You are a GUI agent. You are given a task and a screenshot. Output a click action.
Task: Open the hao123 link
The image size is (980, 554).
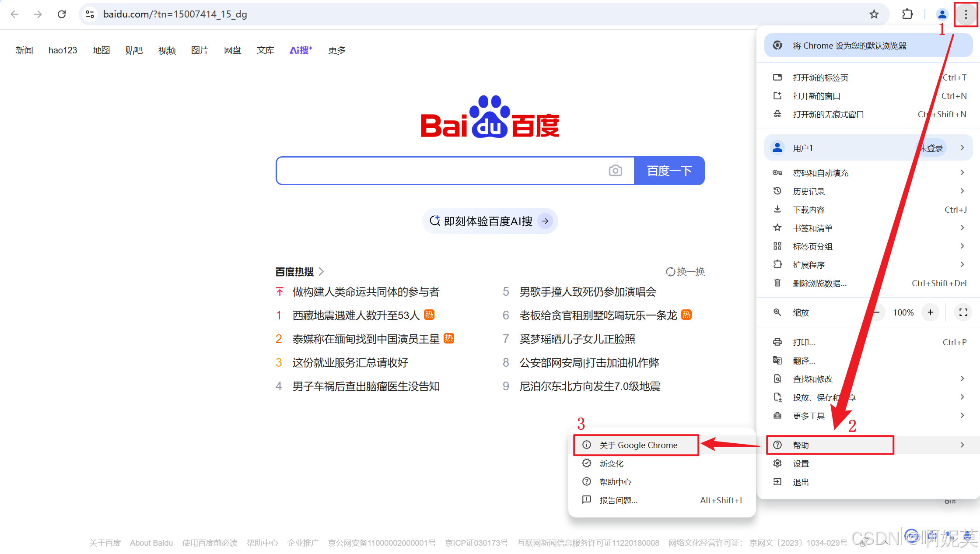63,50
